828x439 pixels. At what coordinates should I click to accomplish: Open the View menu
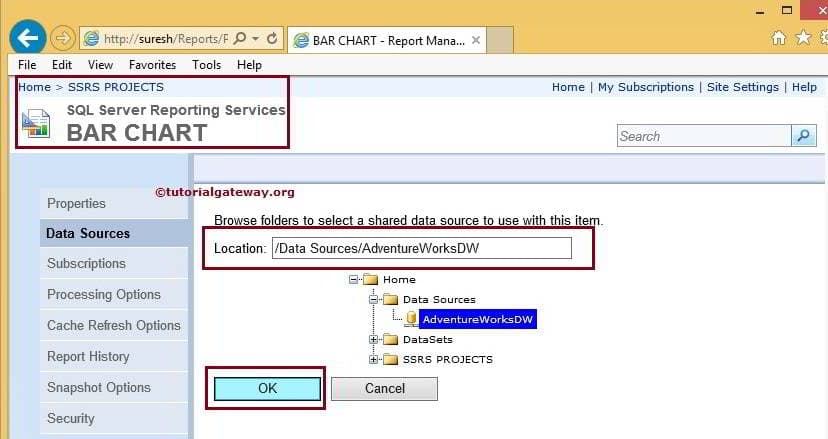point(100,65)
